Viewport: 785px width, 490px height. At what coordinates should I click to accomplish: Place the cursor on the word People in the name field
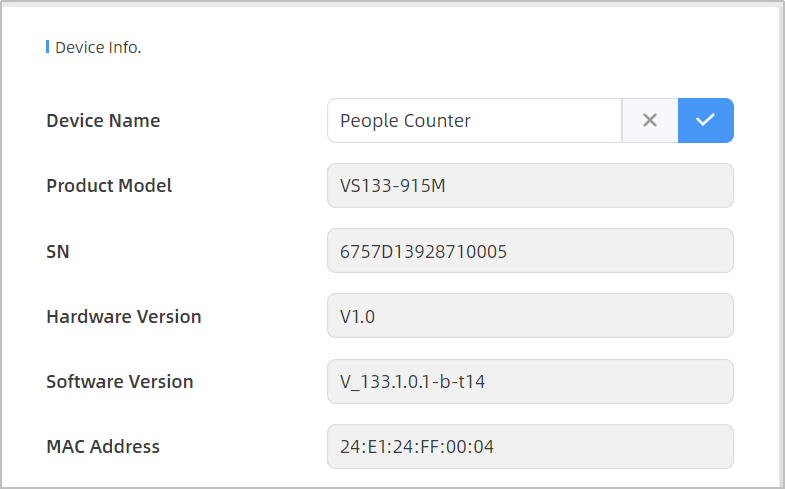tap(368, 121)
